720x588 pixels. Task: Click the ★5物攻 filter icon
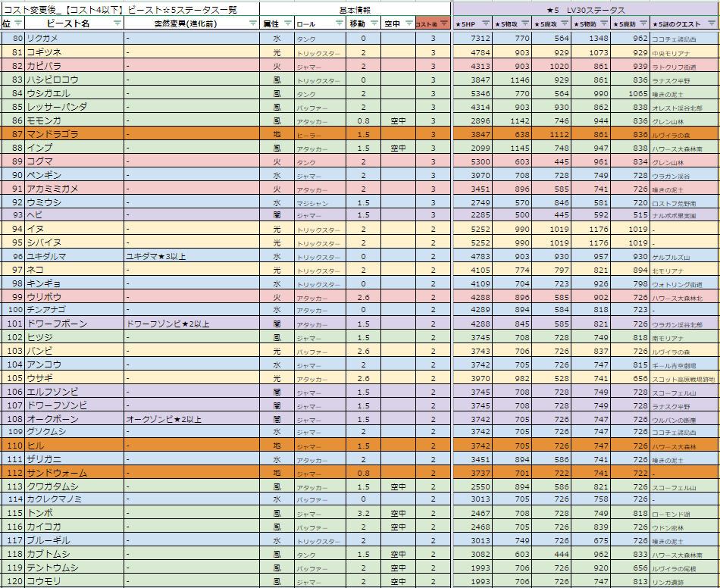[524, 24]
